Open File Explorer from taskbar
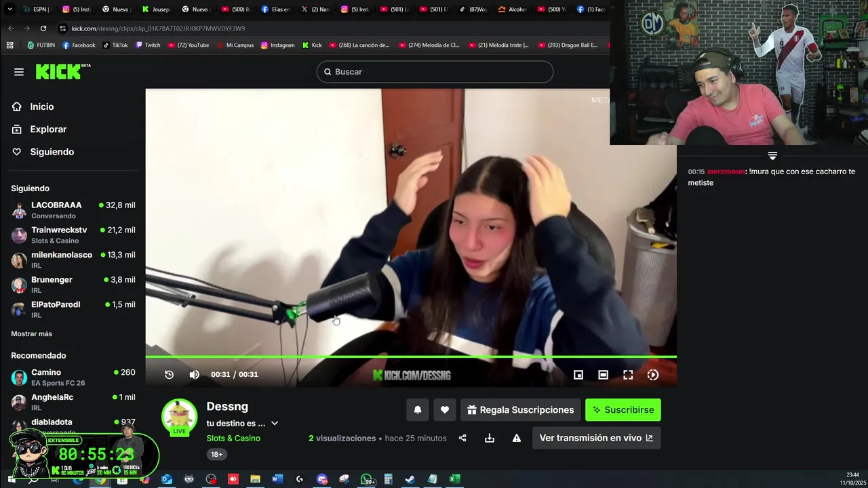Screen dimensions: 868x488 pos(256,479)
